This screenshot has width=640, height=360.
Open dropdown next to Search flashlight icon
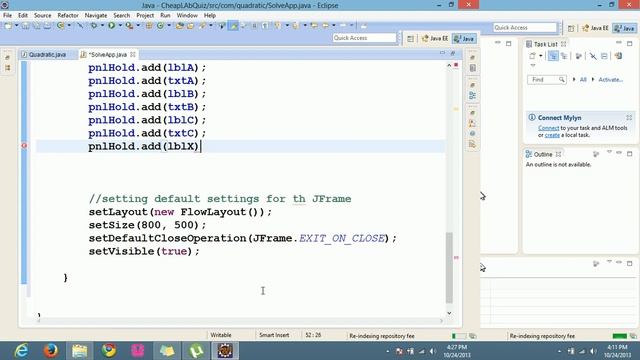tap(211, 26)
